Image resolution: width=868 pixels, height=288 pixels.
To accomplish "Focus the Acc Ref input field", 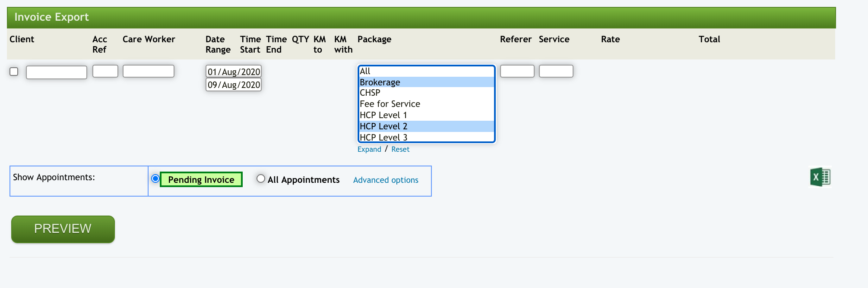I will pos(105,71).
